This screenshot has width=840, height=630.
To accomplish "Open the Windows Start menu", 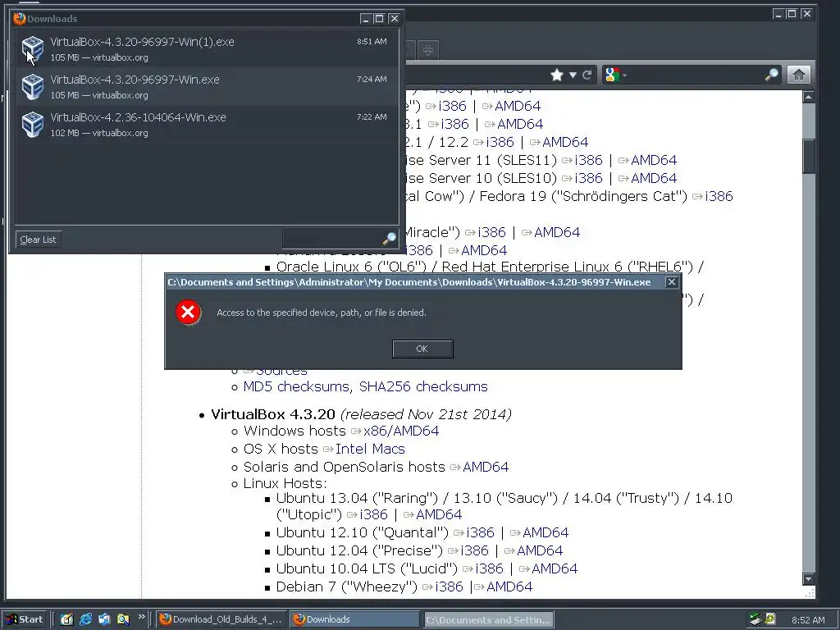I will coord(24,619).
